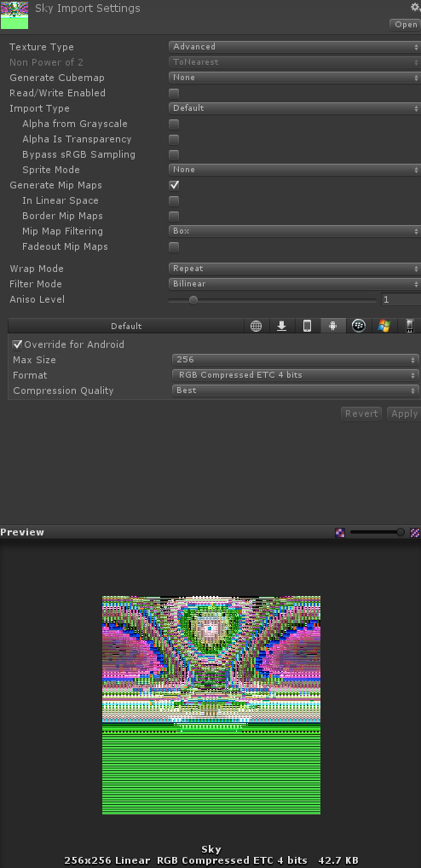Switch to the Default platform tab
The image size is (421, 868).
pyautogui.click(x=126, y=326)
